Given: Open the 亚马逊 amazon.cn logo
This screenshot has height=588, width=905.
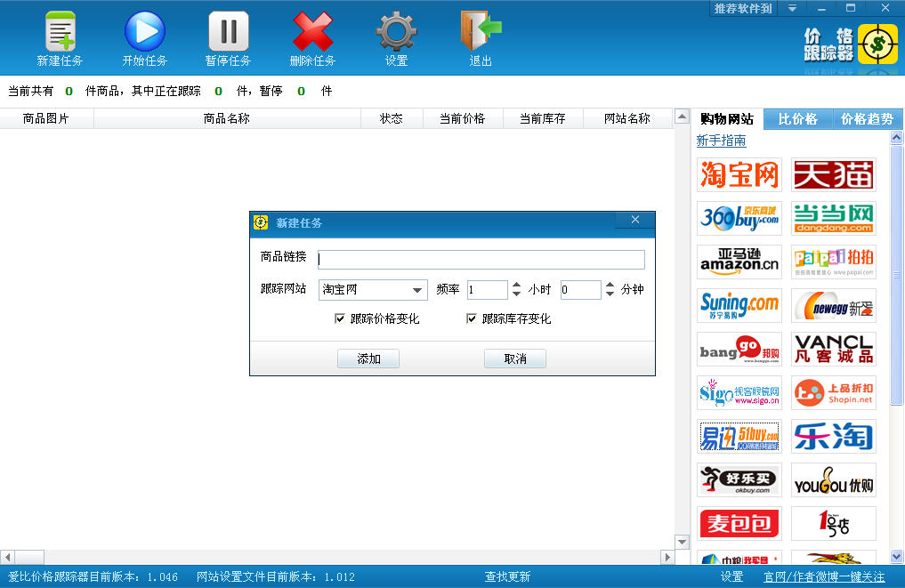Looking at the screenshot, I should click(x=739, y=262).
